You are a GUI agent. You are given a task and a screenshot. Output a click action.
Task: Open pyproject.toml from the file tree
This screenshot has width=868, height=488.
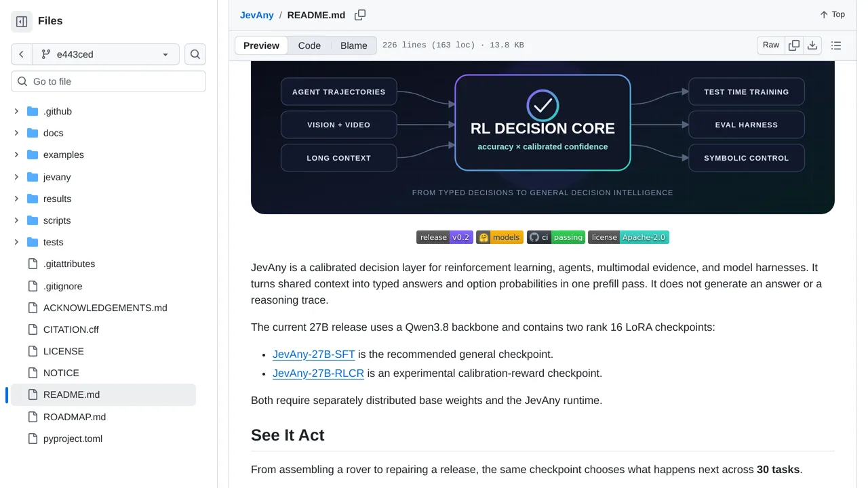[102, 439]
